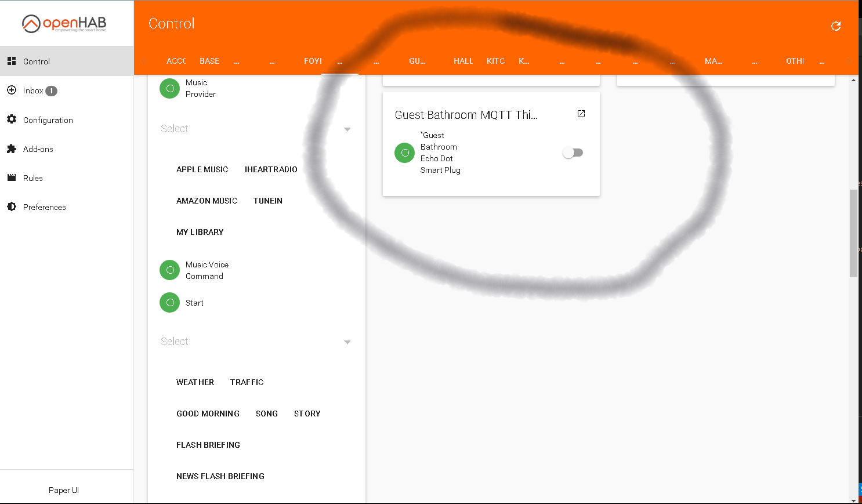This screenshot has height=504, width=862.
Task: Click the green Start item icon
Action: point(169,303)
